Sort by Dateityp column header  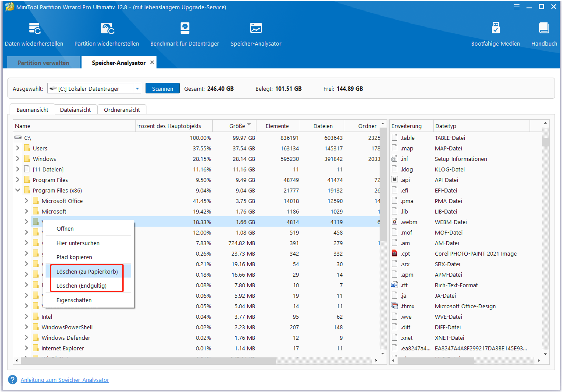(x=481, y=126)
